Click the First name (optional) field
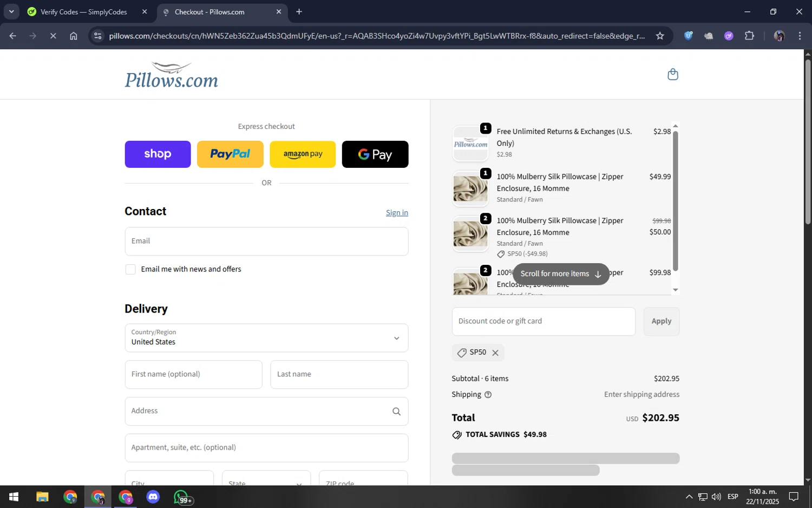The height and width of the screenshot is (508, 812). click(x=193, y=374)
